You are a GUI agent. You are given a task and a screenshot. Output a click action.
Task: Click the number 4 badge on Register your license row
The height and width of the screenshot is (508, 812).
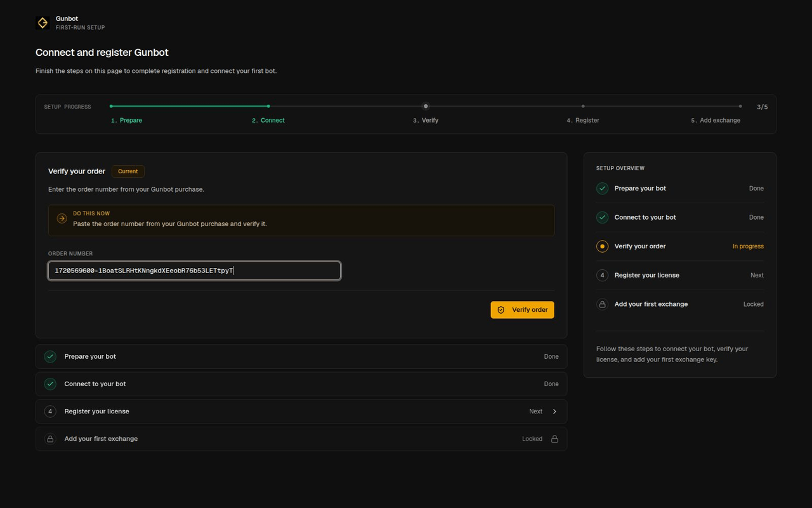coord(50,411)
